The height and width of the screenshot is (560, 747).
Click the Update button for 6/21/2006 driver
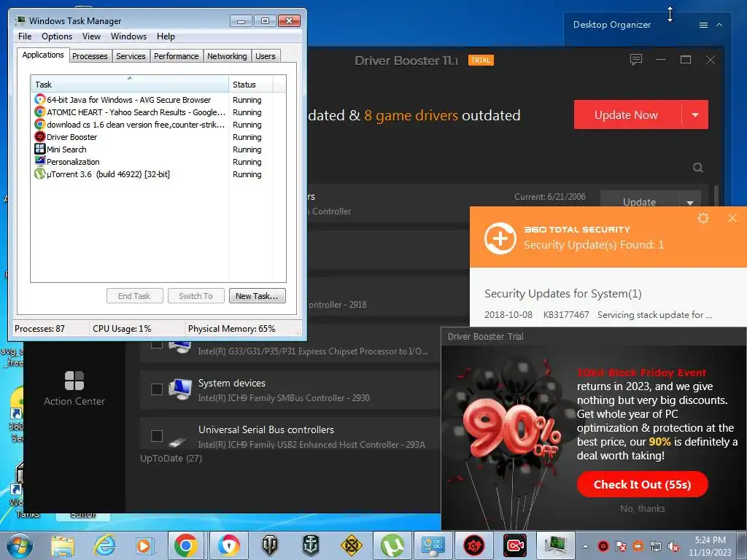[639, 201]
